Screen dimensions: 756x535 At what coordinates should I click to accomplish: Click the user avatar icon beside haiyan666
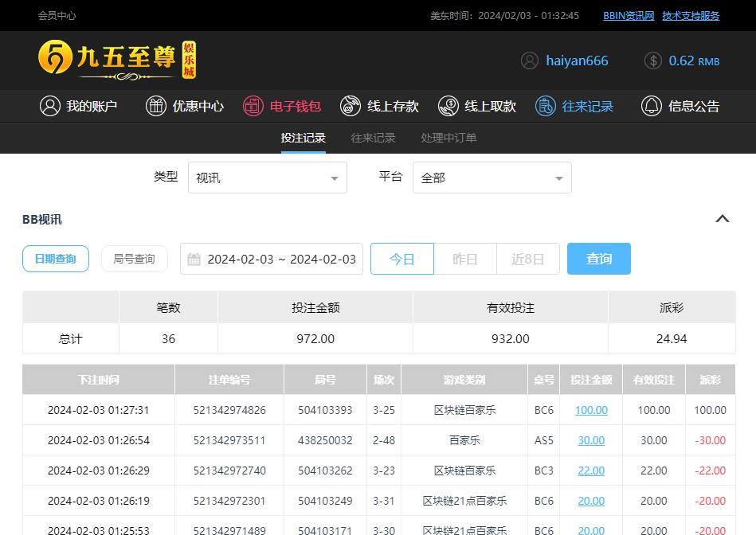click(530, 61)
